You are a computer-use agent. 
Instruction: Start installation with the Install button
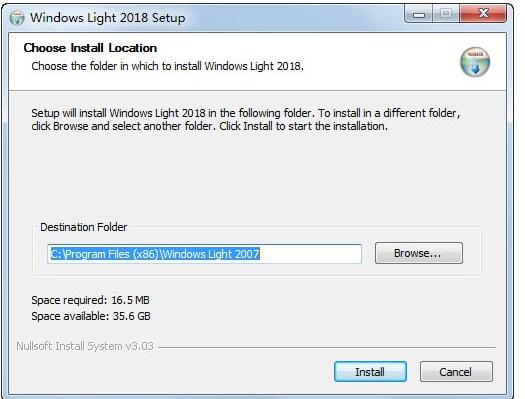(x=370, y=372)
